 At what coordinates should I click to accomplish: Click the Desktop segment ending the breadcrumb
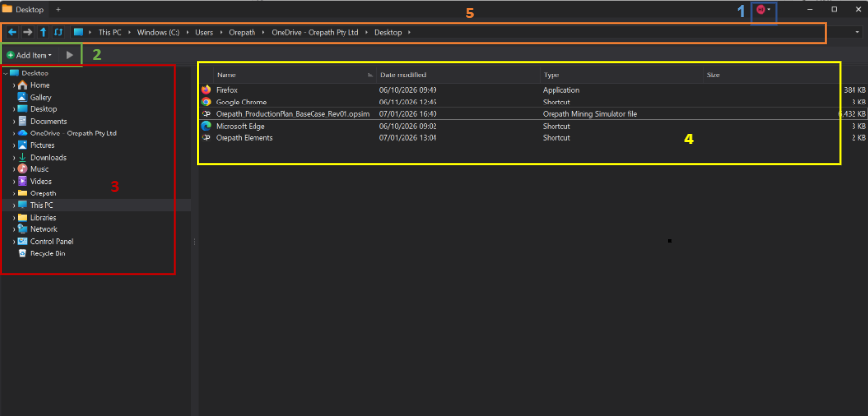(x=388, y=33)
